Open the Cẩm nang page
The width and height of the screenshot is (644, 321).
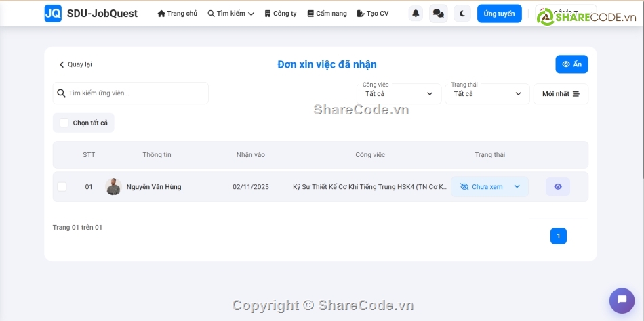pos(327,14)
